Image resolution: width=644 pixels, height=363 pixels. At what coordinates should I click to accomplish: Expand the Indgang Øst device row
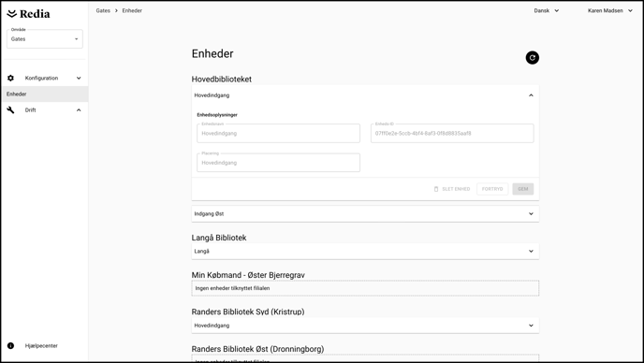click(365, 213)
